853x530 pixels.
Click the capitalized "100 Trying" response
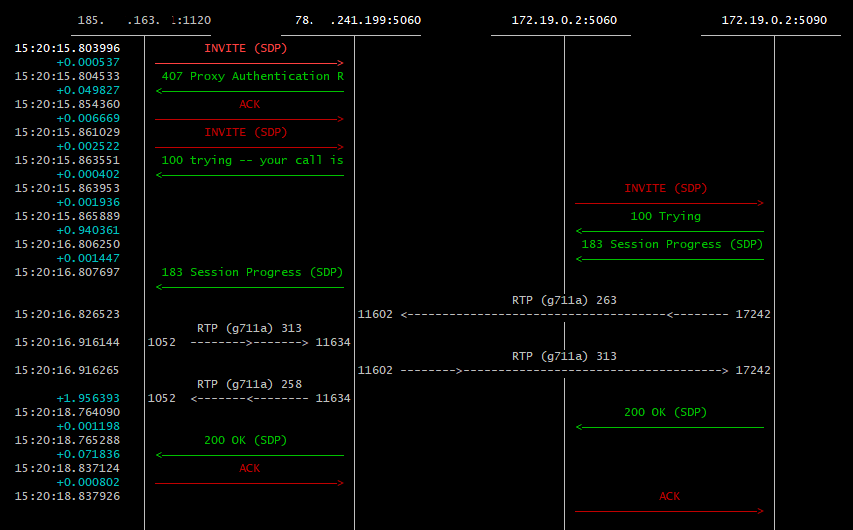[665, 216]
